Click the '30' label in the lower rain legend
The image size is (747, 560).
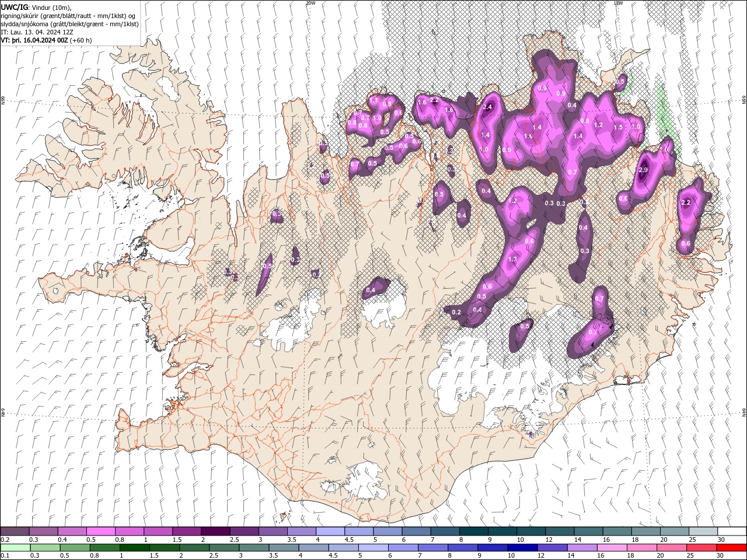(720, 556)
